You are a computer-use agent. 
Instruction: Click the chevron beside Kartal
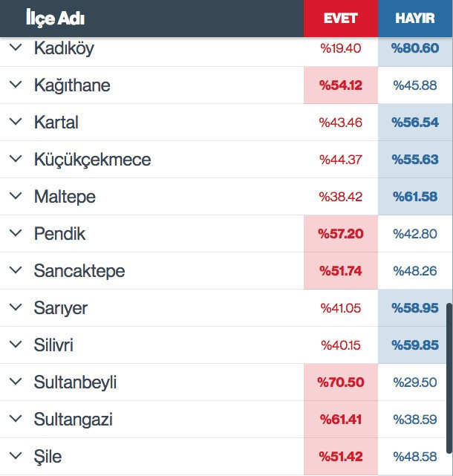[x=16, y=123]
